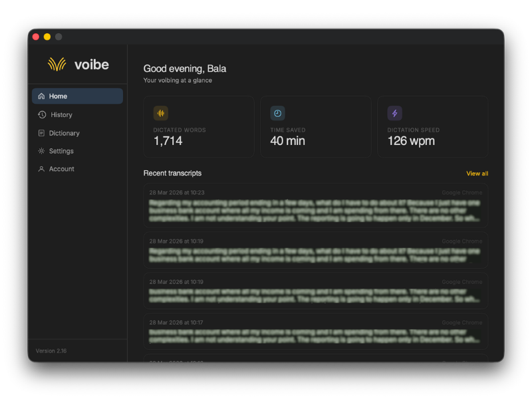Open the Settings page
The image size is (532, 399).
61,151
